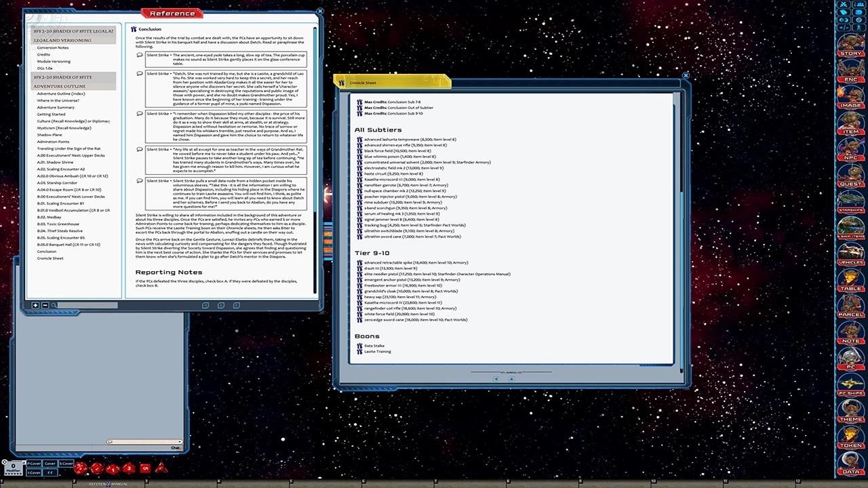The image size is (868, 488).
Task: Collapse the reference index with minus button
Action: (x=45, y=306)
